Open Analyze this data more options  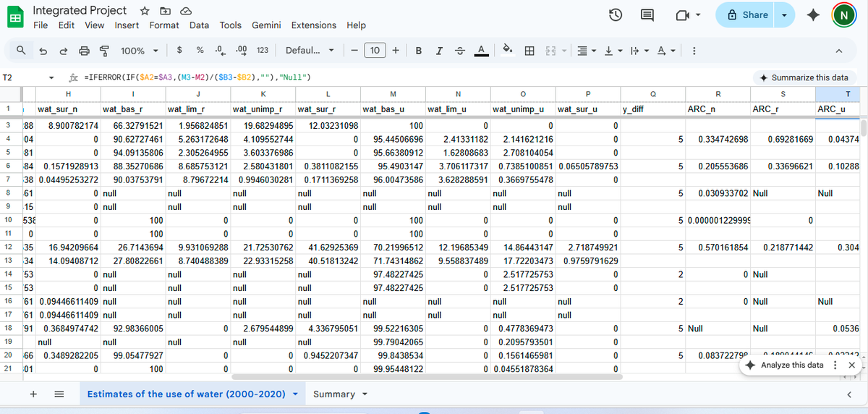pos(836,365)
